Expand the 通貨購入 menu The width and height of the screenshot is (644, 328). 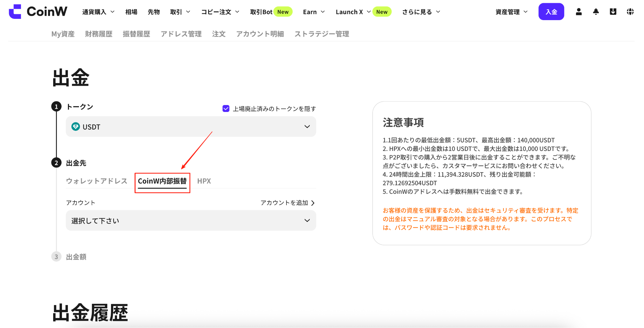98,12
